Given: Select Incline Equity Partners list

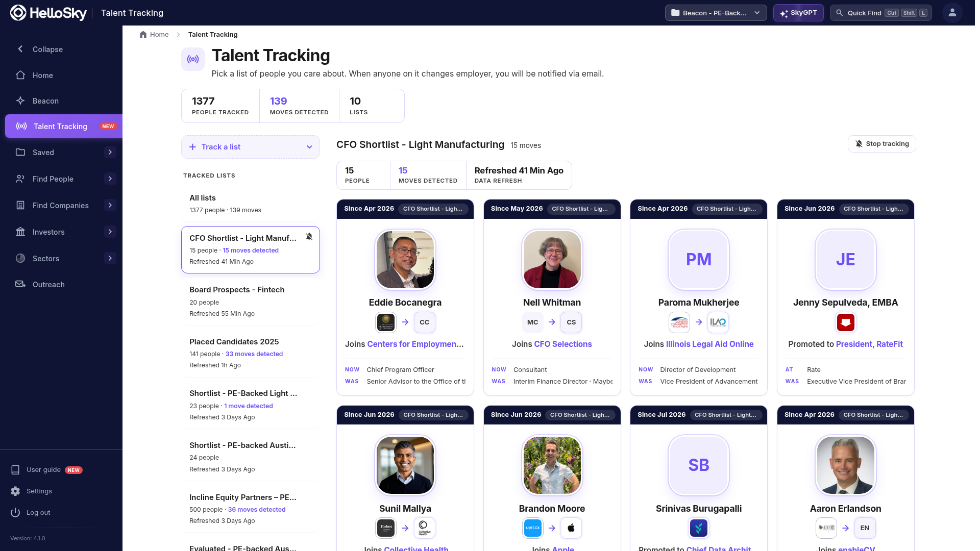Looking at the screenshot, I should coord(251,509).
